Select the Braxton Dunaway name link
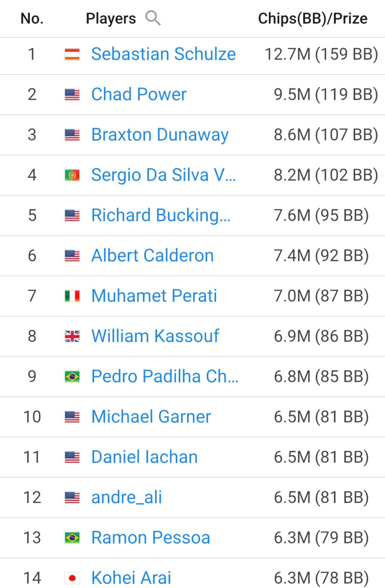385x588 pixels. [x=160, y=135]
